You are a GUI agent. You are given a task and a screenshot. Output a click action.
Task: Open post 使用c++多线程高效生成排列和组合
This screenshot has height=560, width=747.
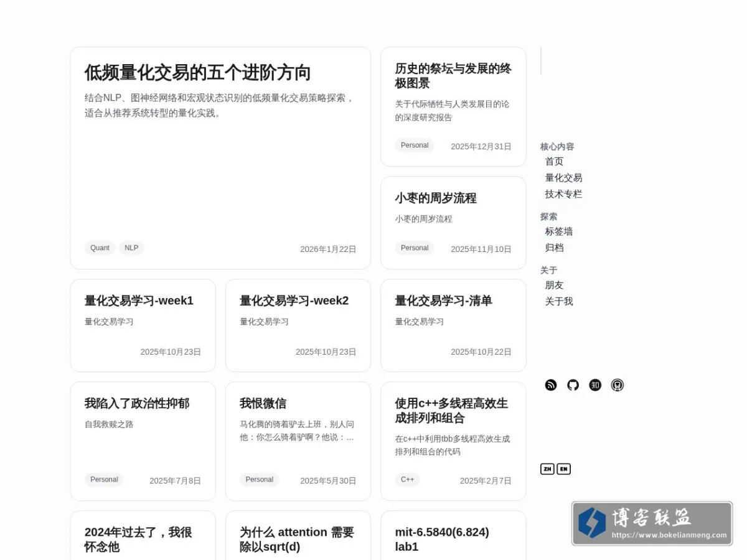451,411
